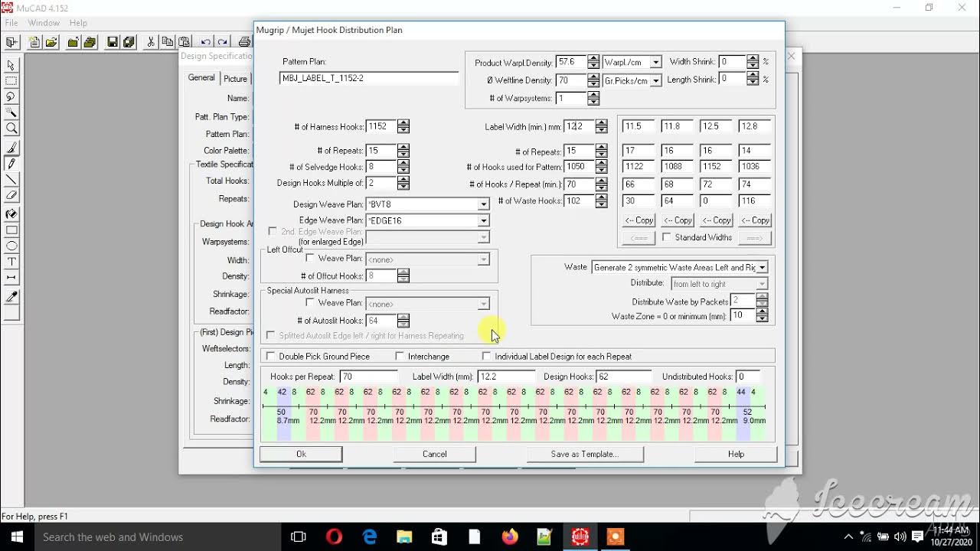Click the Cancel button
The width and height of the screenshot is (980, 551).
[x=434, y=454]
